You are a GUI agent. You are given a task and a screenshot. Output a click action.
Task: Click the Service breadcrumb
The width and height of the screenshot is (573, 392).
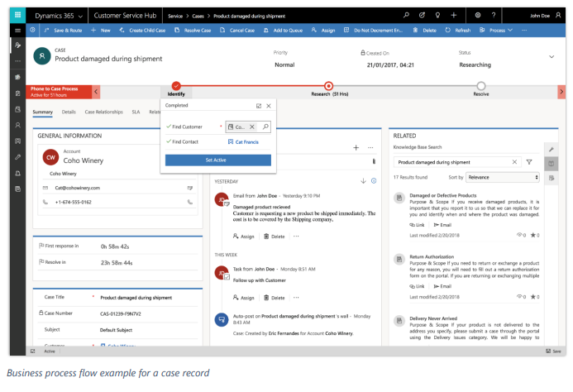(x=175, y=16)
